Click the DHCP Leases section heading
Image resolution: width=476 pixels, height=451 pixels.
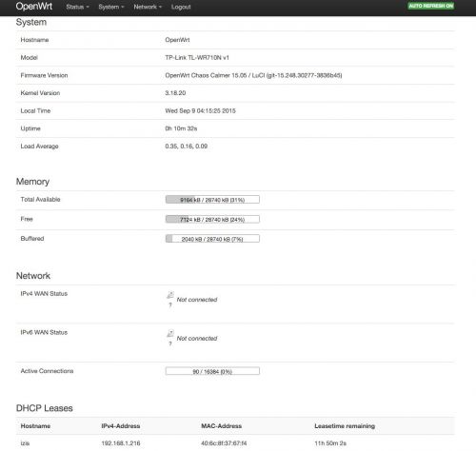(44, 408)
